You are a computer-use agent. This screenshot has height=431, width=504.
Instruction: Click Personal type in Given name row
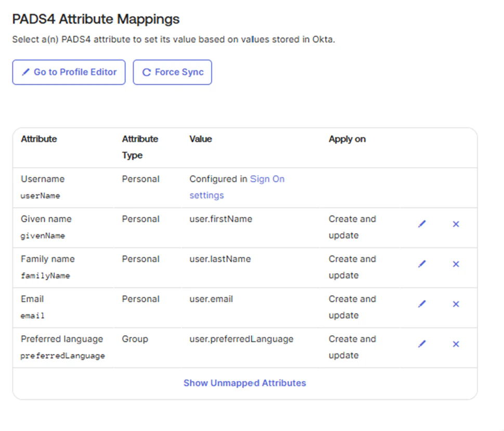pos(141,219)
